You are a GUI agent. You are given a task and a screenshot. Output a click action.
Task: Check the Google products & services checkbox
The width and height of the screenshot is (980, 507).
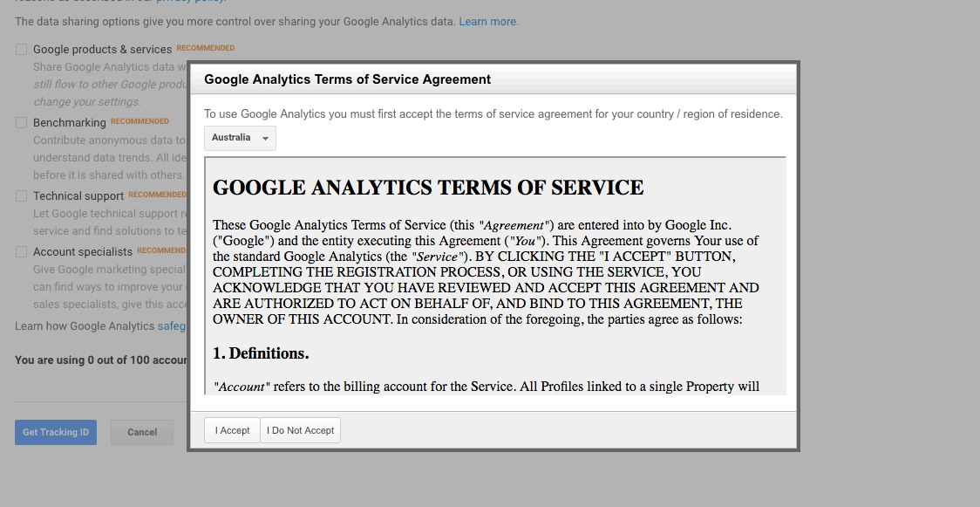(22, 49)
